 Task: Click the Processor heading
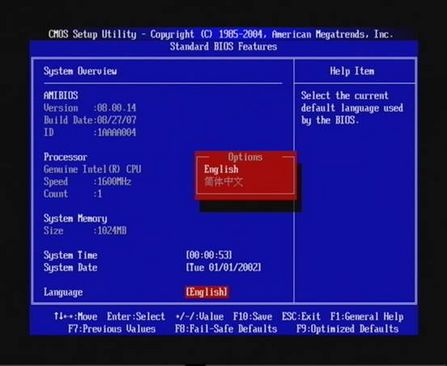[65, 157]
